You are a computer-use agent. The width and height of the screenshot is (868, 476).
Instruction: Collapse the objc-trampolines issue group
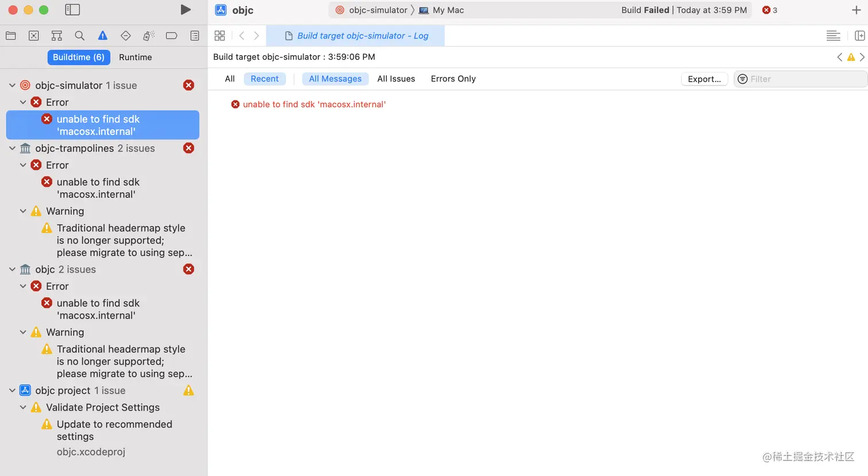12,148
